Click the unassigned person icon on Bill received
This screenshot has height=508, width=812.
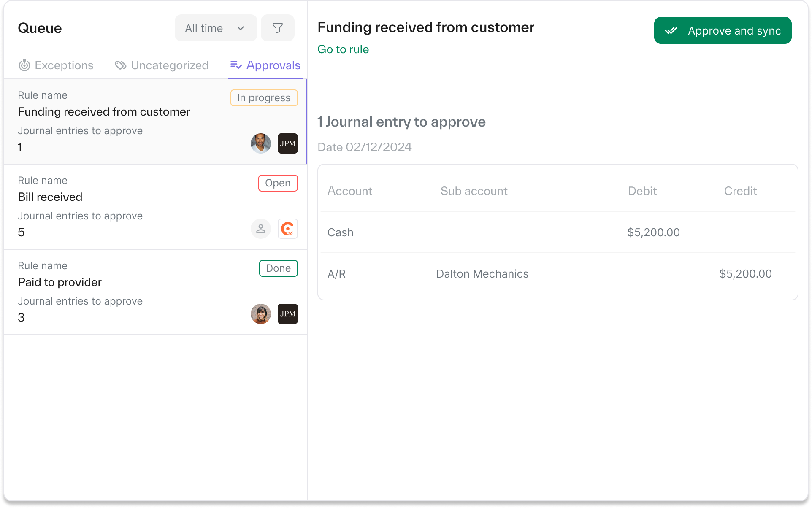point(260,229)
